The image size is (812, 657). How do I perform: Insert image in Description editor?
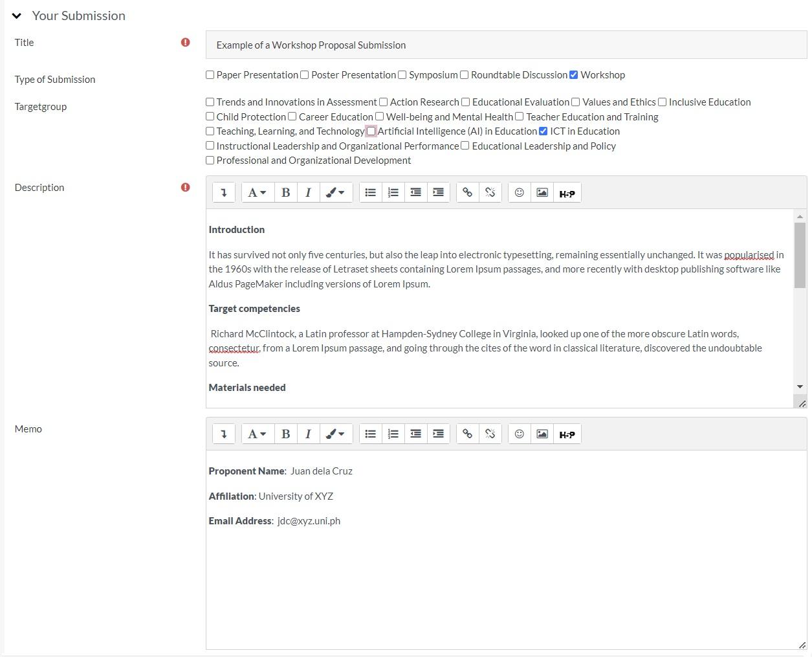point(542,192)
